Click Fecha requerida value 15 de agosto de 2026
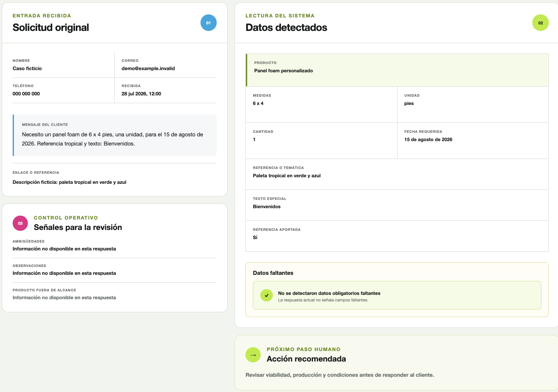Image resolution: width=558 pixels, height=392 pixels. pyautogui.click(x=428, y=140)
